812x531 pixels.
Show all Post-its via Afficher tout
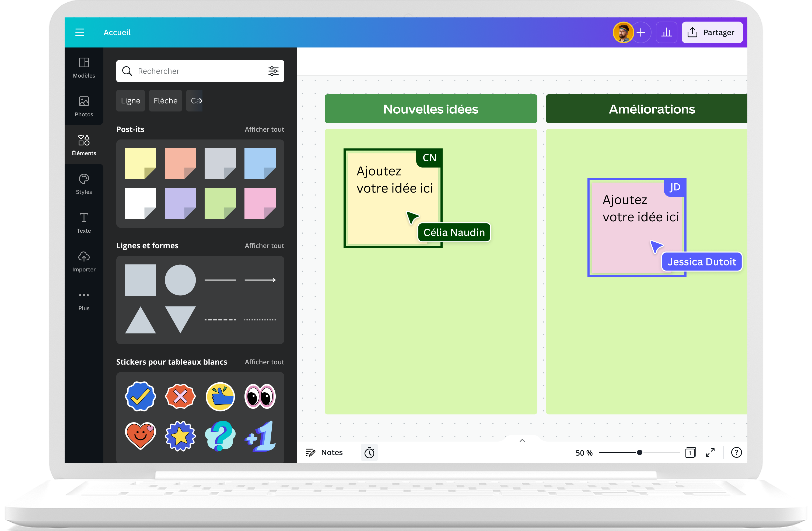click(x=264, y=129)
